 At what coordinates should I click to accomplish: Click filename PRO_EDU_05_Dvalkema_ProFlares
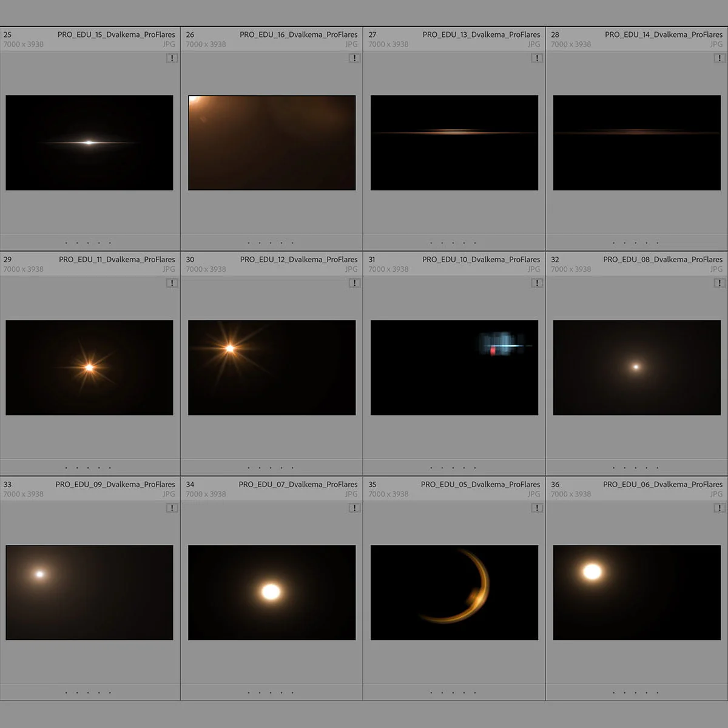pyautogui.click(x=480, y=485)
